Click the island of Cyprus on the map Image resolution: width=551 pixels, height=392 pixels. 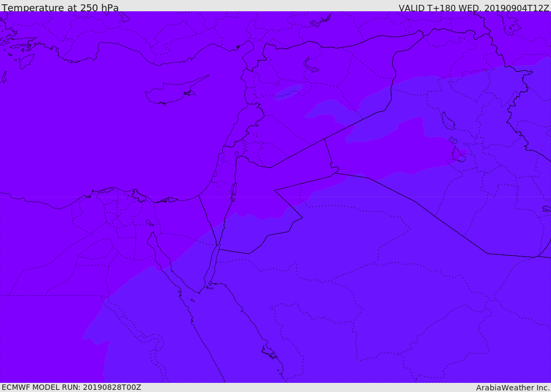[172, 92]
